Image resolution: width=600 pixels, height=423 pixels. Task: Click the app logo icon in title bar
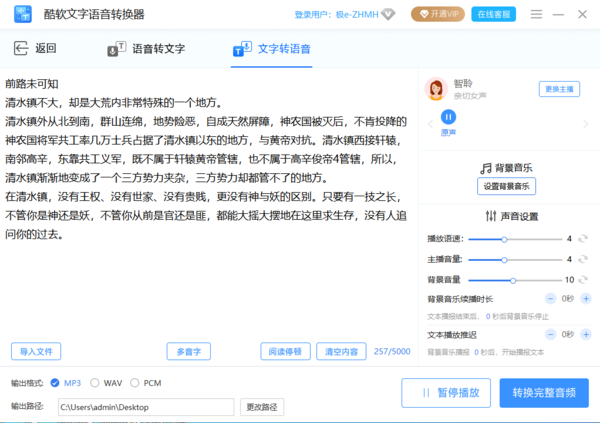[23, 15]
